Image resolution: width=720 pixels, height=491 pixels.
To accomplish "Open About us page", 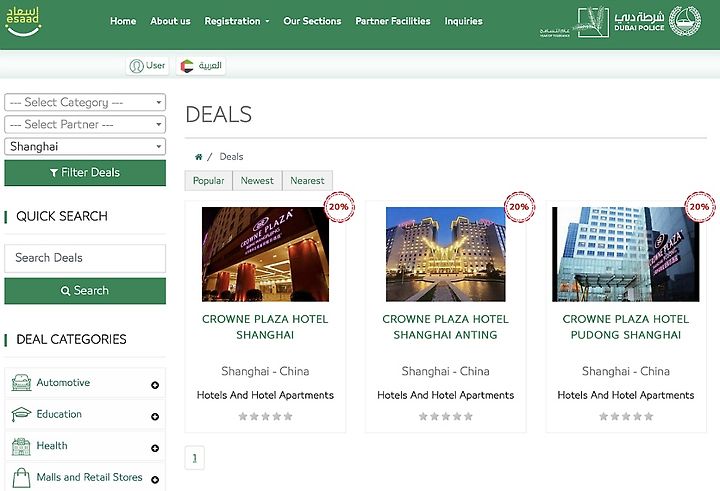I will tap(170, 21).
